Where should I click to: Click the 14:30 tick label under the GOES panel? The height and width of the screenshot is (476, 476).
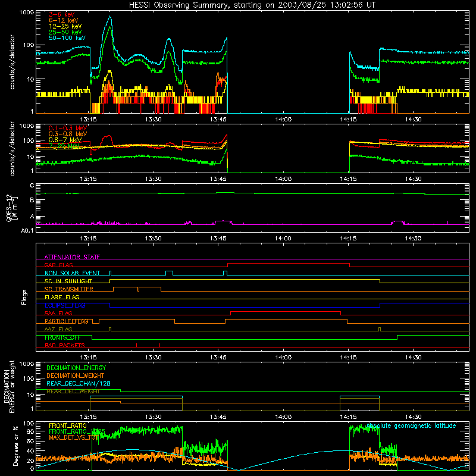pyautogui.click(x=413, y=239)
